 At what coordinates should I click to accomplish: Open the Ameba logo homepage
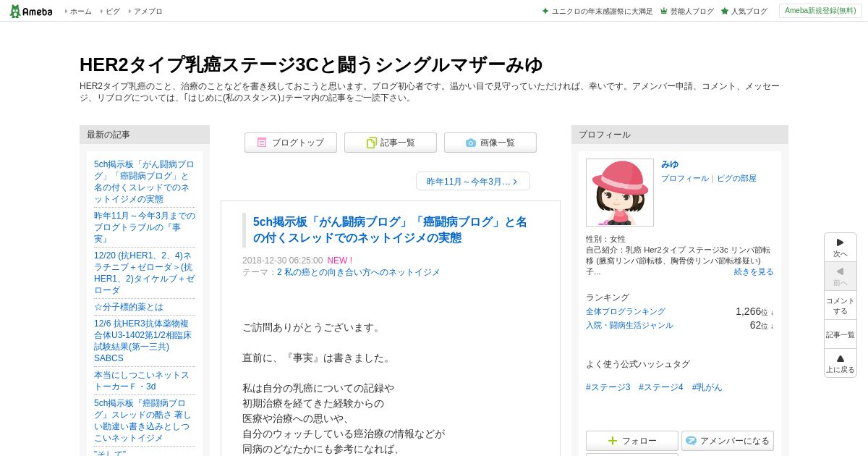tap(31, 11)
